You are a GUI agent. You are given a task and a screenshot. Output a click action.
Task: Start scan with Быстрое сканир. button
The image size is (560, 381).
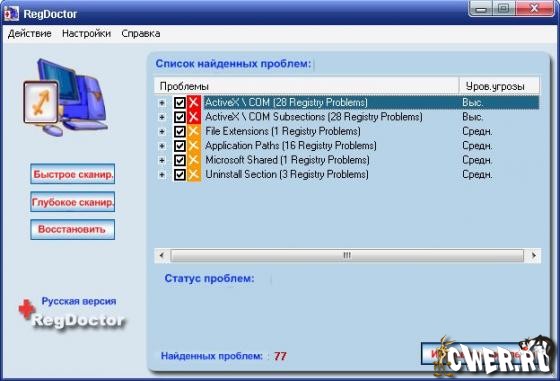(x=72, y=174)
